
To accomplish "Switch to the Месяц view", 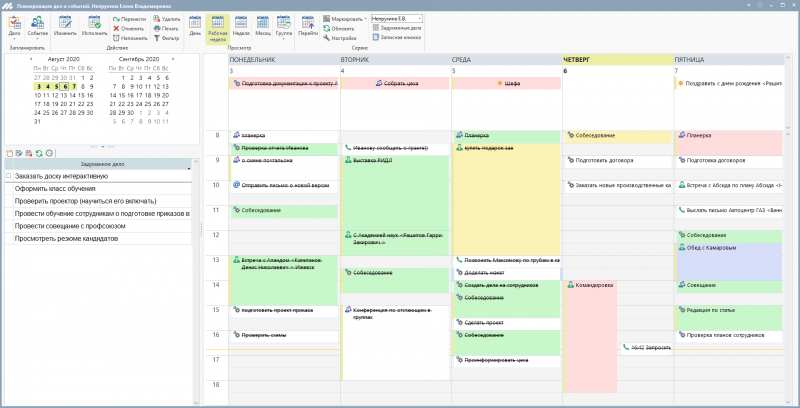I will click(x=263, y=26).
